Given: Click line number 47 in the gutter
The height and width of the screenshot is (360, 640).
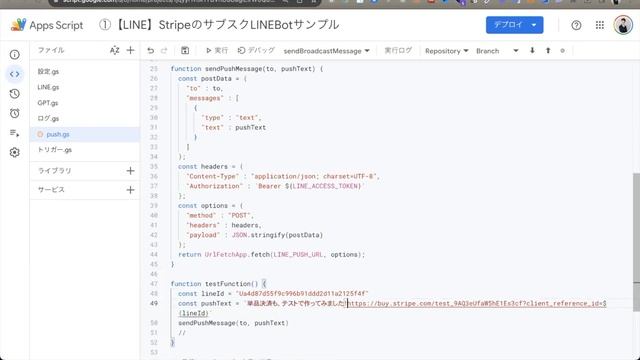Looking at the screenshot, I should click(153, 284).
